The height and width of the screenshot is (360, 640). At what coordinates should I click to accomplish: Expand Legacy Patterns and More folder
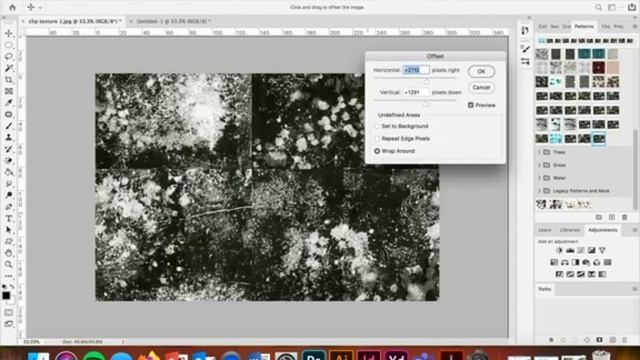539,191
